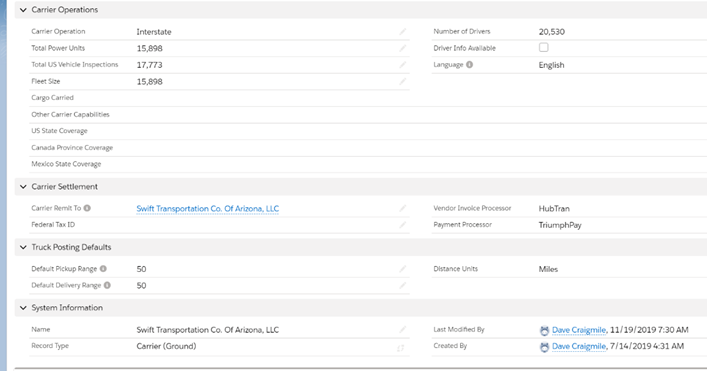Image resolution: width=707 pixels, height=371 pixels.
Task: Click the Canada Province Coverage label
Action: click(72, 147)
